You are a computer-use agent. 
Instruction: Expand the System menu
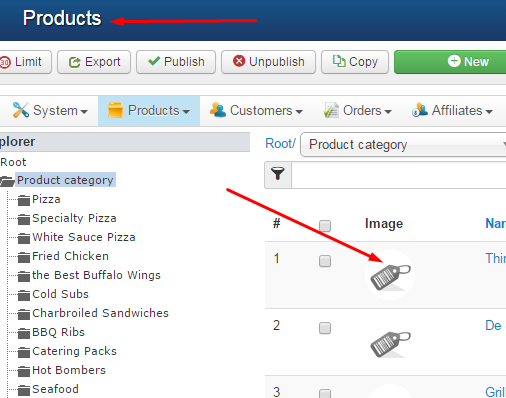(x=50, y=111)
